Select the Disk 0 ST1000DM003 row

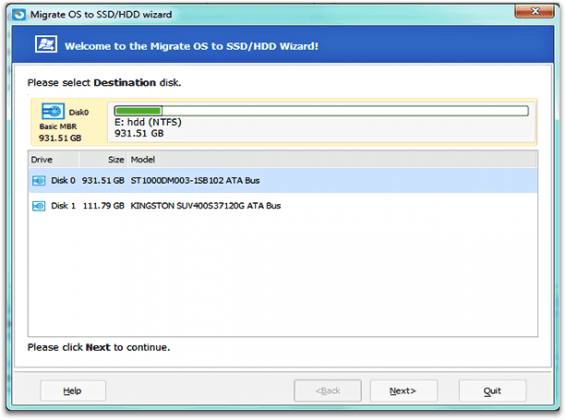coord(283,180)
